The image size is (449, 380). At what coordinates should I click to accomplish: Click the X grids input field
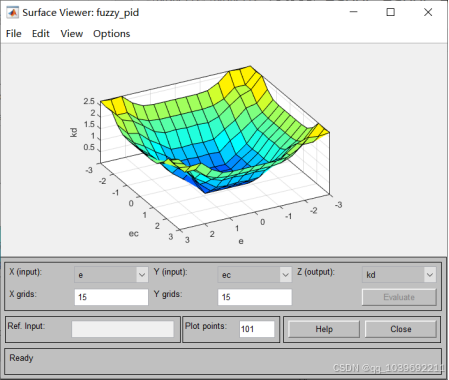pos(111,297)
